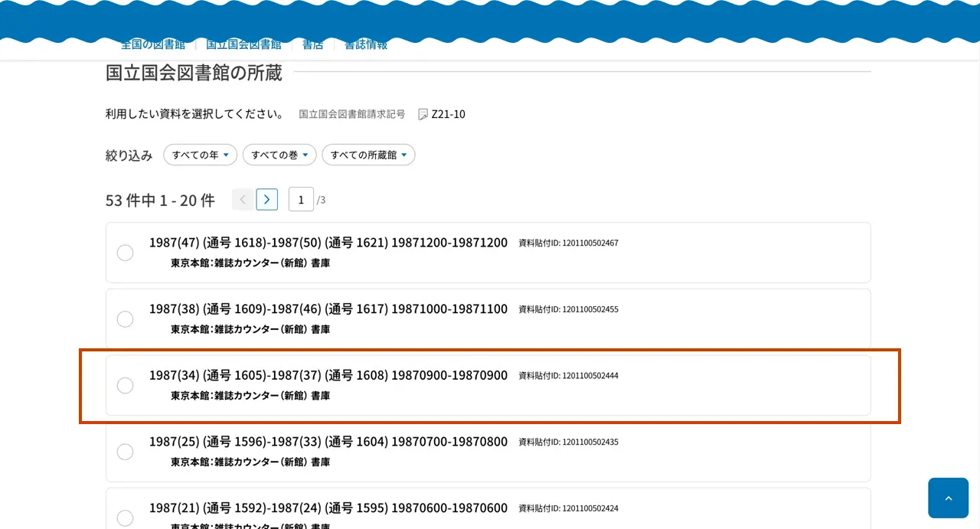Select the radio for 1987(25) 通号1596 issue
980x529 pixels.
click(x=125, y=452)
